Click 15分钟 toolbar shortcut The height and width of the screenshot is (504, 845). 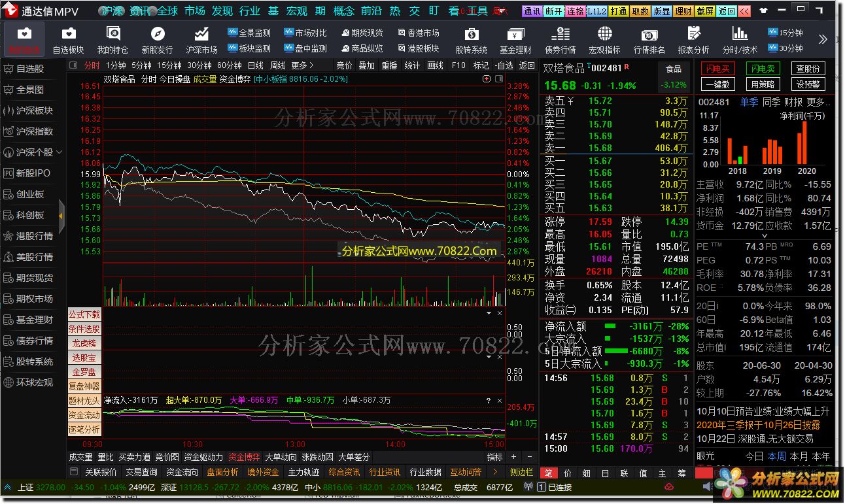point(785,33)
